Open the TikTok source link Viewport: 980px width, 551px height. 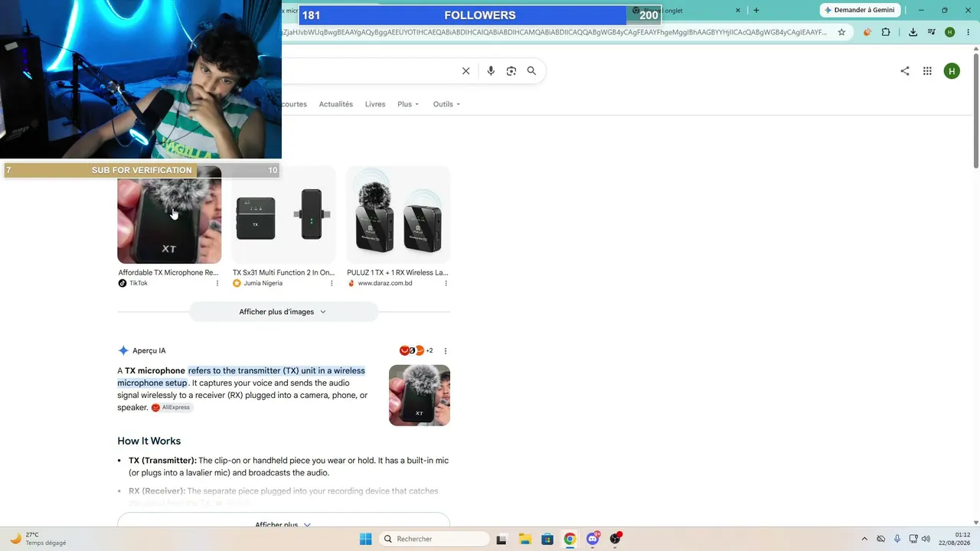[x=133, y=283]
